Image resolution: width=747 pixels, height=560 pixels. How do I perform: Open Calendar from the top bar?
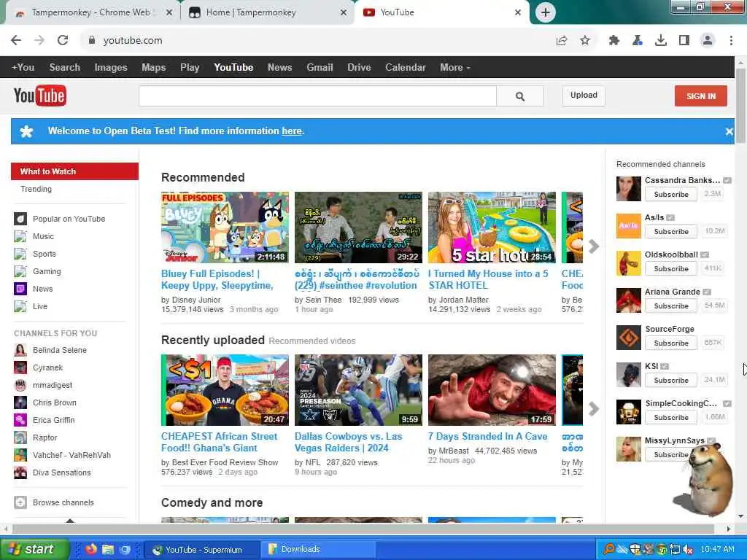[x=406, y=68]
